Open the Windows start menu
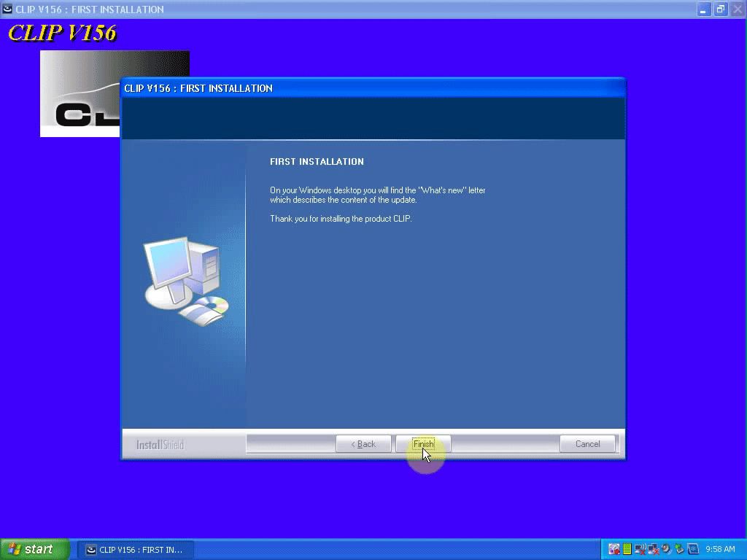Screen dimensions: 747x560 (35, 549)
